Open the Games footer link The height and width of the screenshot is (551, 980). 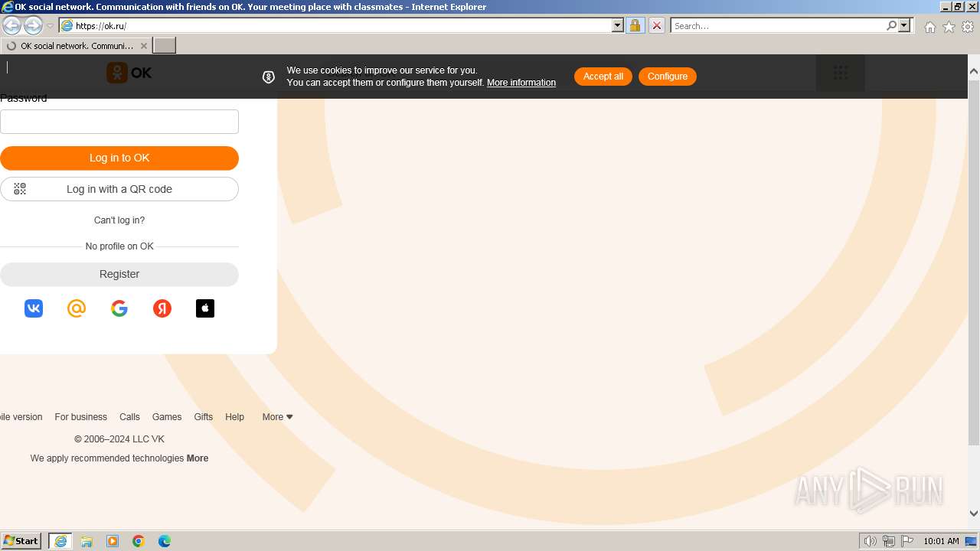[x=167, y=417]
